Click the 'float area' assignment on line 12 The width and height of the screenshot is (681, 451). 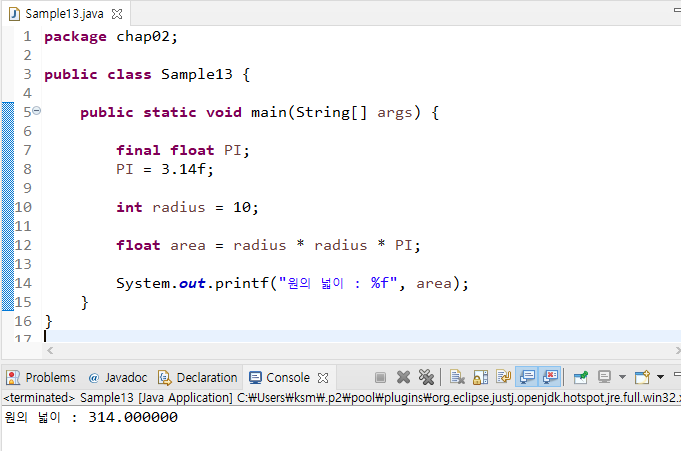(x=268, y=245)
